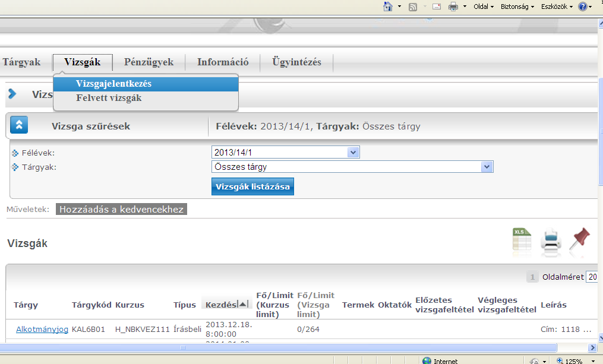Click the Termek column header

358,305
